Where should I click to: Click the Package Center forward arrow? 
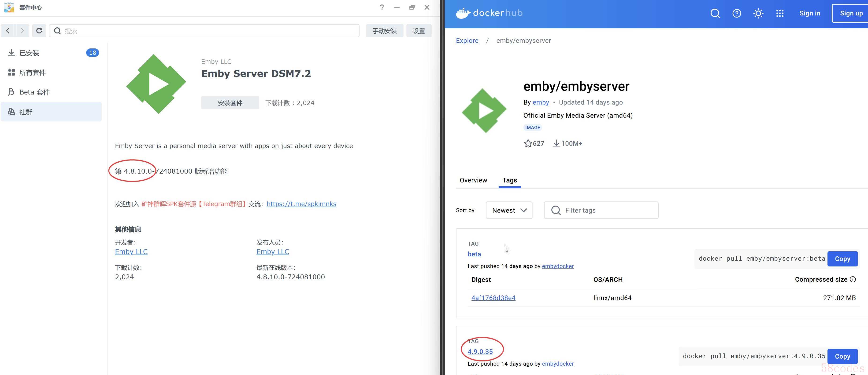[22, 31]
